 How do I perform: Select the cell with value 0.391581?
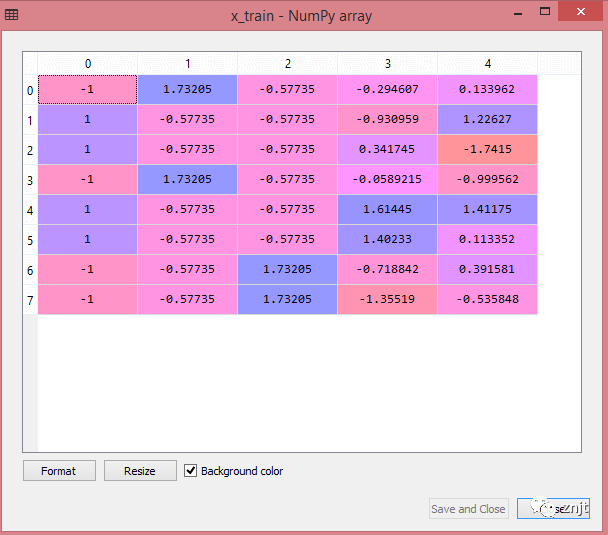click(487, 269)
